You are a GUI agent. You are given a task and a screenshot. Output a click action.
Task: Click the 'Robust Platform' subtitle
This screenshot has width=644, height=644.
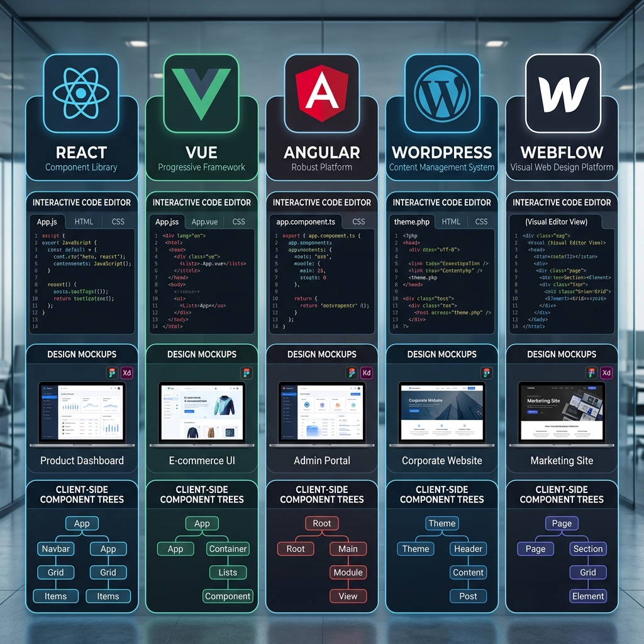(322, 167)
